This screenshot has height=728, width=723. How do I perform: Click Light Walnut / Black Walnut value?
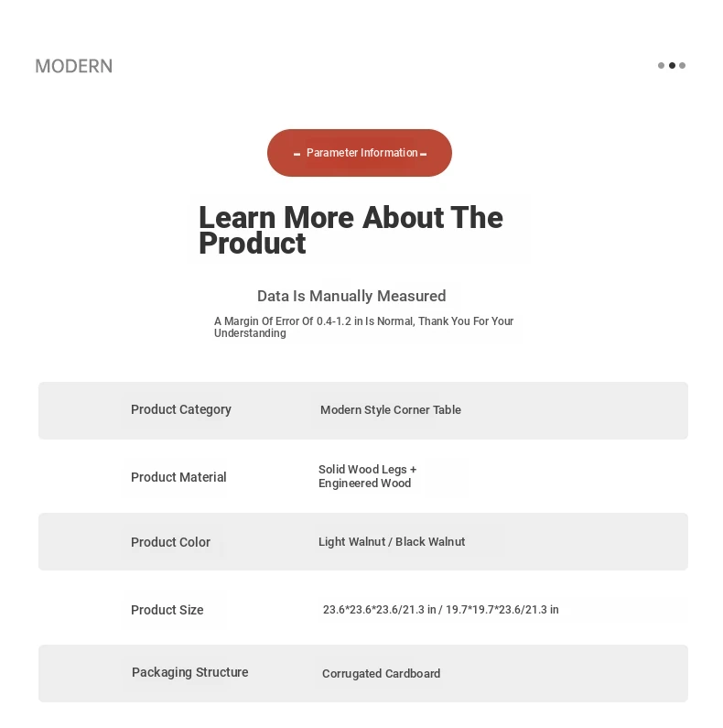pos(392,542)
